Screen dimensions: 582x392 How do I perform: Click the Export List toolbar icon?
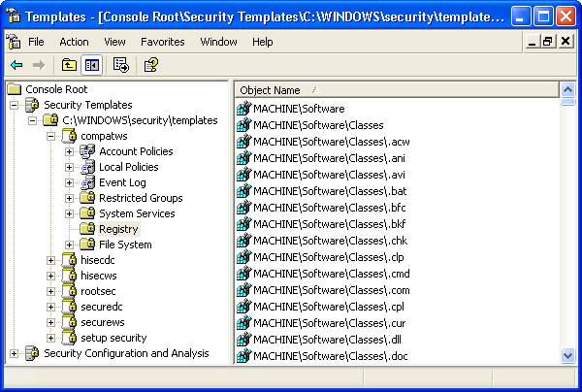pyautogui.click(x=121, y=65)
